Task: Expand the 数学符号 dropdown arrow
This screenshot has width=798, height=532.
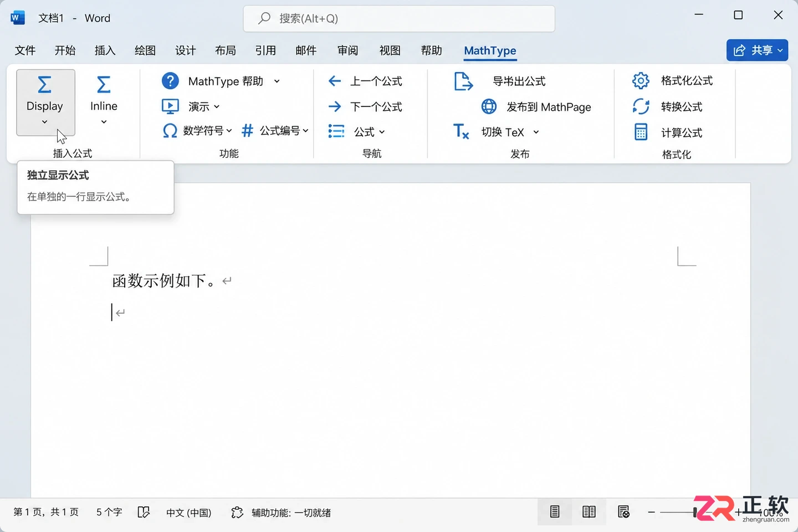Action: 229,131
